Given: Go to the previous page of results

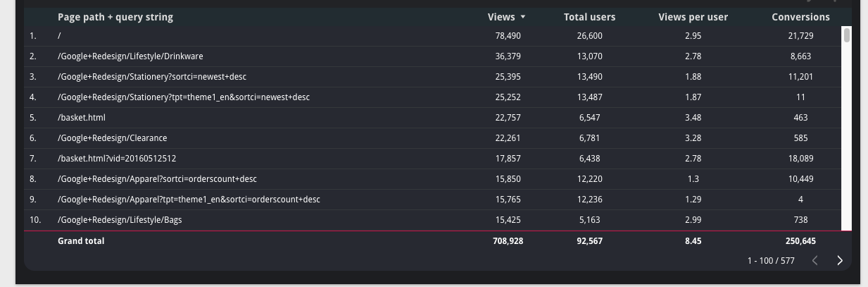Looking at the screenshot, I should tap(814, 260).
